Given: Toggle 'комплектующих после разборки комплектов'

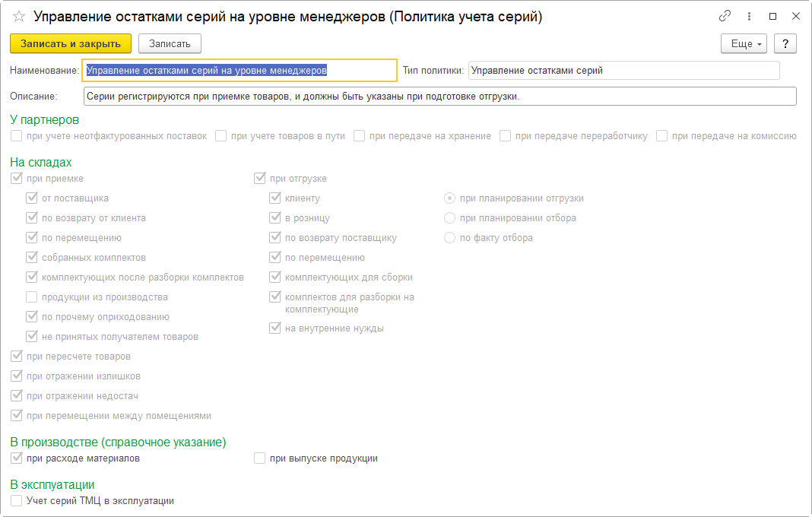Looking at the screenshot, I should (32, 277).
